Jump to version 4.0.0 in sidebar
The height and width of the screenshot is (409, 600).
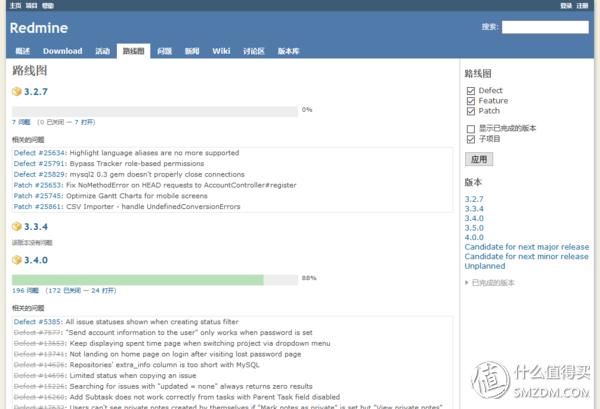click(474, 237)
